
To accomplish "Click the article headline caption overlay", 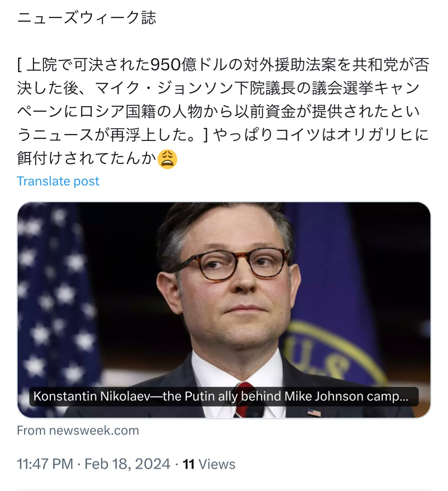I will click(222, 397).
